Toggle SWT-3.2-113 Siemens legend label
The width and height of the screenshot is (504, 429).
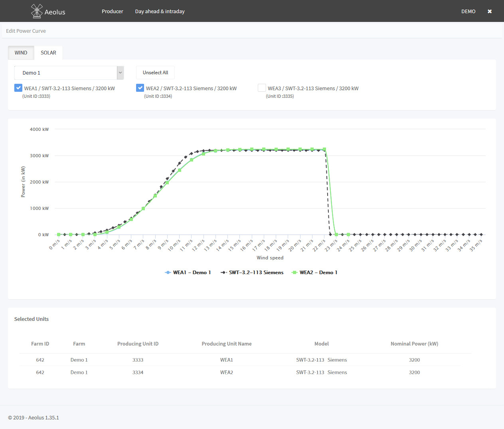[256, 273]
